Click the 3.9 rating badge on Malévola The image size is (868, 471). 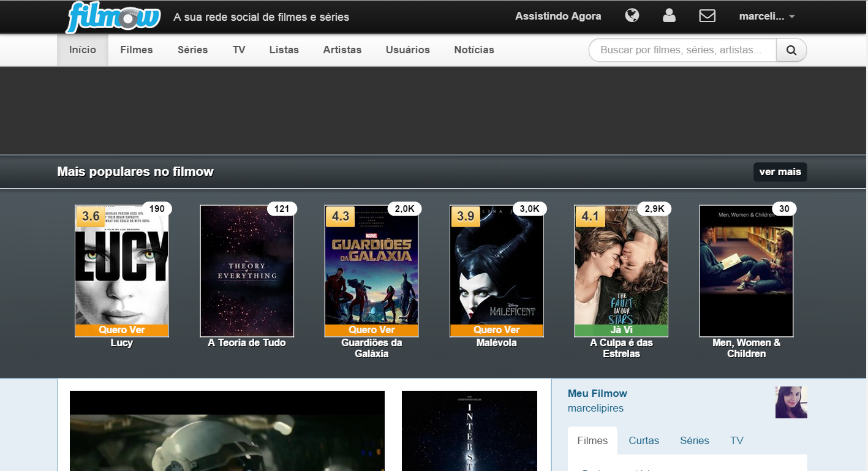(466, 217)
